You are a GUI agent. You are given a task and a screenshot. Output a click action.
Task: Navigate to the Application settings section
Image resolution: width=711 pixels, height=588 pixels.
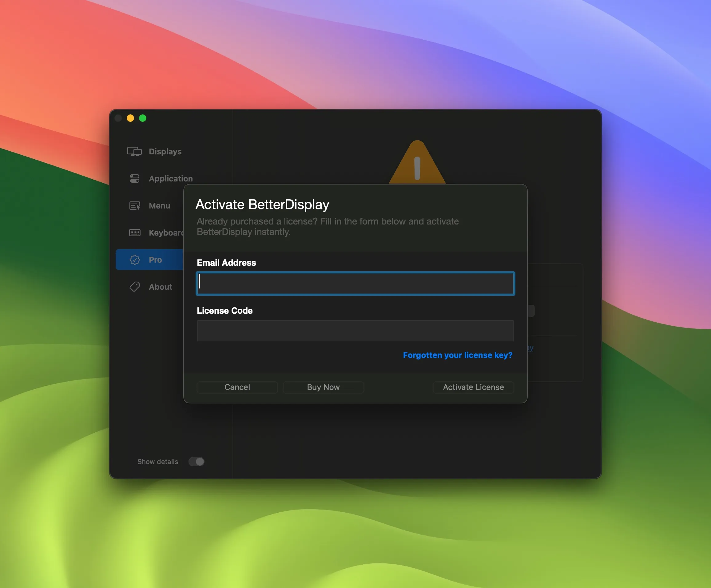tap(170, 178)
